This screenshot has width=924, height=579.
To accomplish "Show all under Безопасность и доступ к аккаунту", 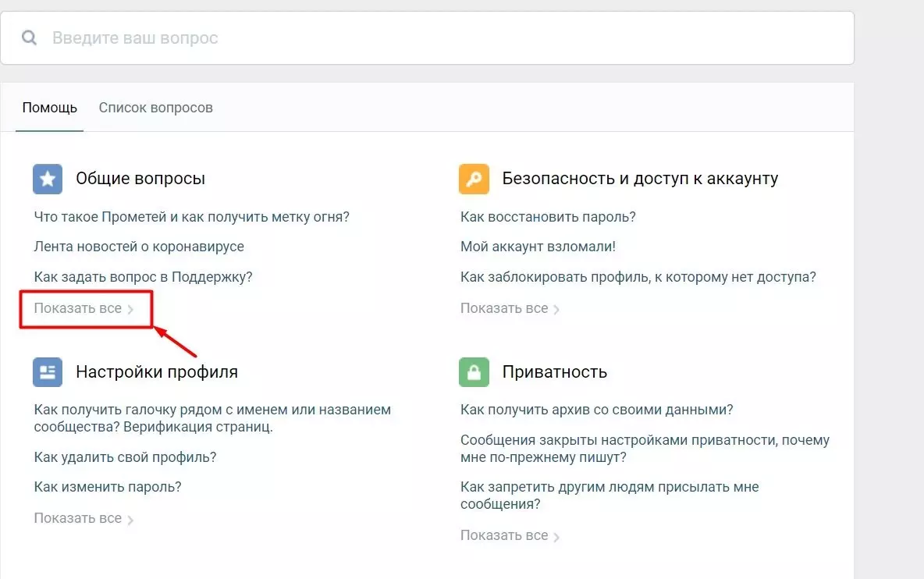I will click(510, 309).
